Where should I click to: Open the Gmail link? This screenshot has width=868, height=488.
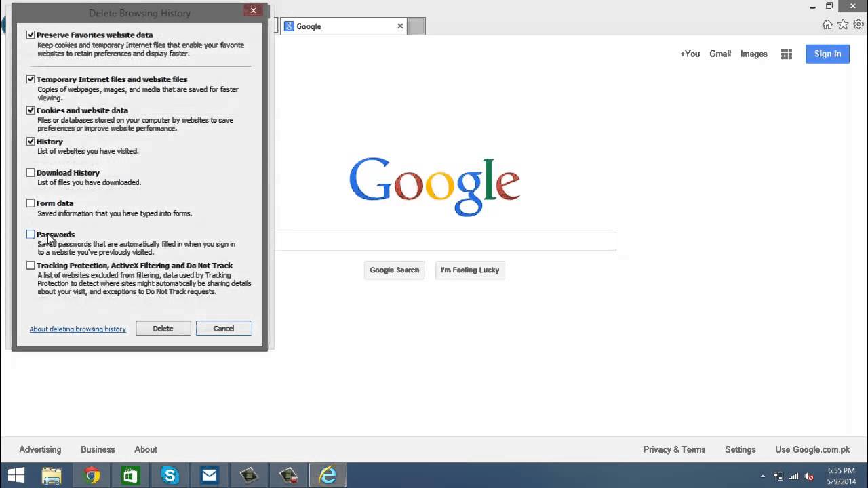(x=720, y=54)
